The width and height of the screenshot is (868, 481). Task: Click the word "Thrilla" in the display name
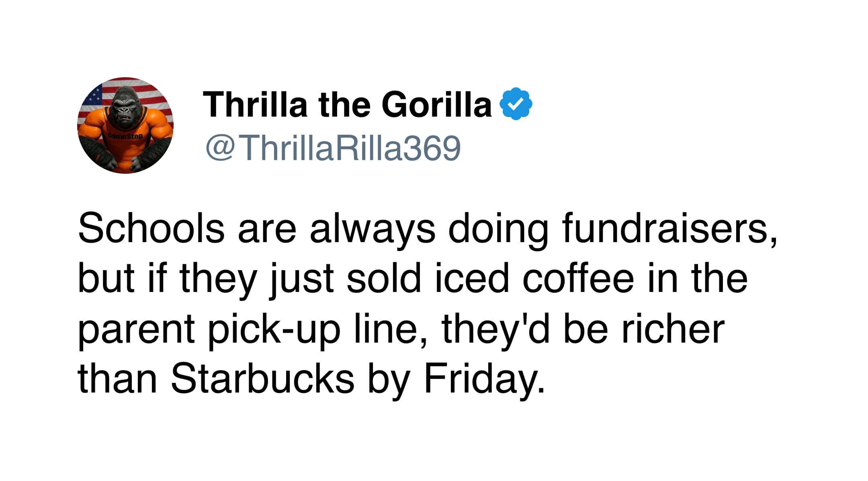[255, 105]
